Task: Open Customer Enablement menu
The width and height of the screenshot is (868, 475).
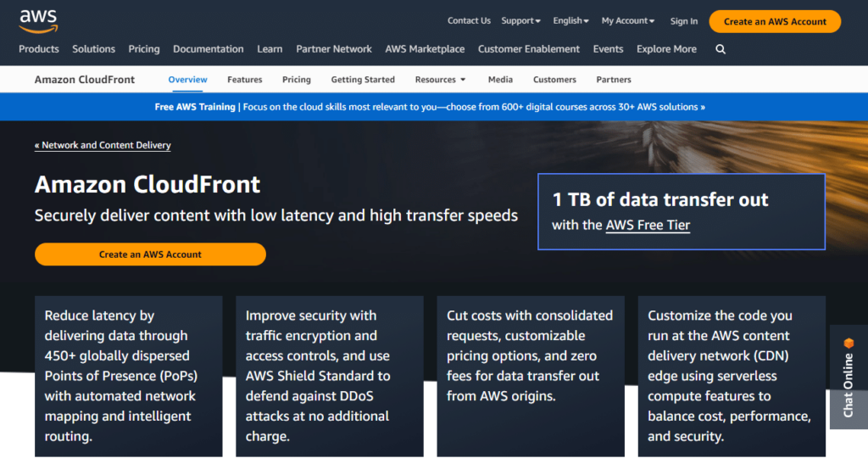Action: [529, 49]
